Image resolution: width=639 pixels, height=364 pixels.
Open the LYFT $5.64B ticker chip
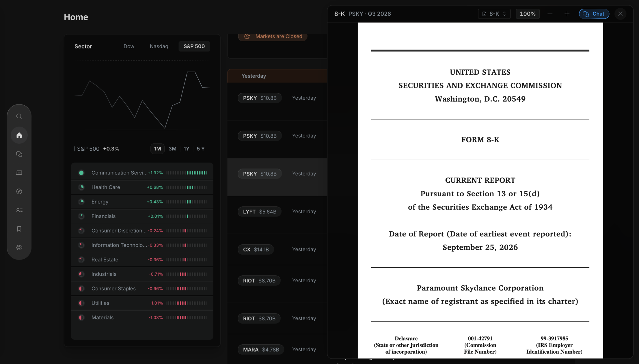point(259,212)
